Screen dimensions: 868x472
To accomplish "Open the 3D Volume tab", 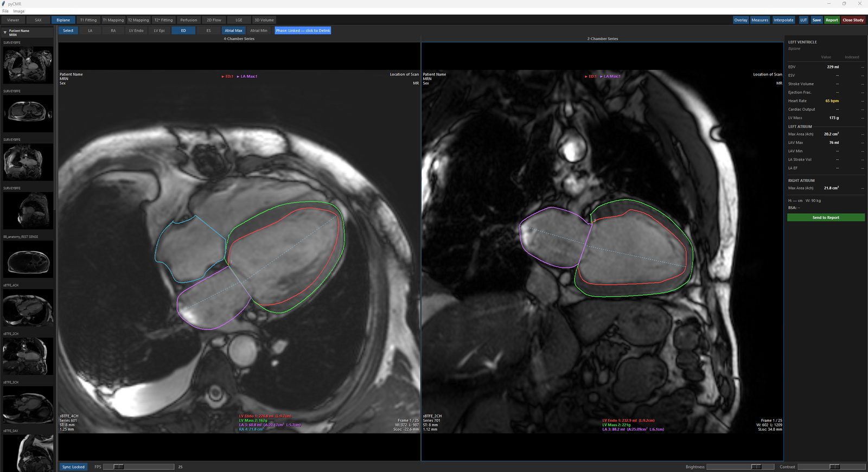I will (x=264, y=20).
